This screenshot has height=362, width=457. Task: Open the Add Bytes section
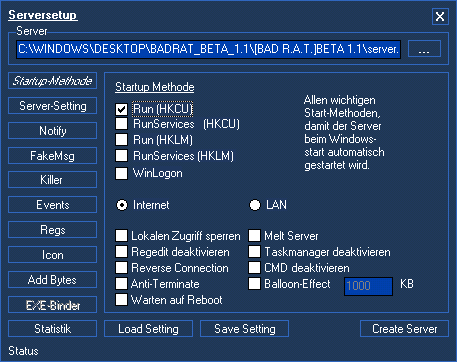coord(53,280)
